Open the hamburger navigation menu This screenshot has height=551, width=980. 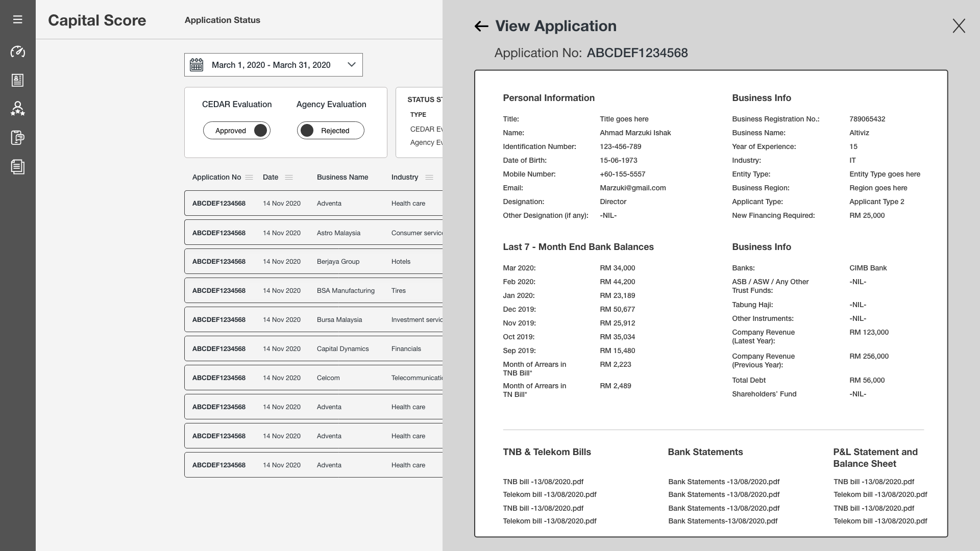[18, 19]
